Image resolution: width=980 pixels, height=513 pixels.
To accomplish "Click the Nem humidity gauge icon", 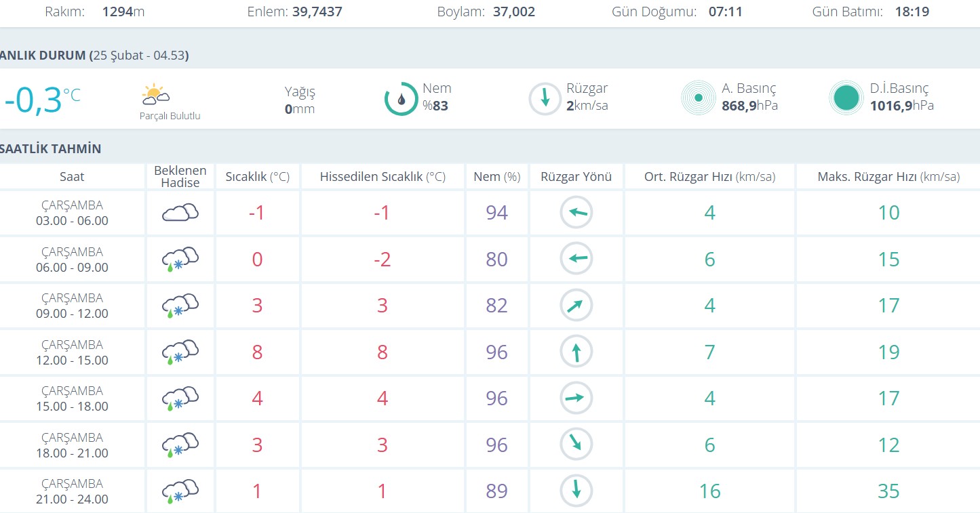I will [x=401, y=98].
